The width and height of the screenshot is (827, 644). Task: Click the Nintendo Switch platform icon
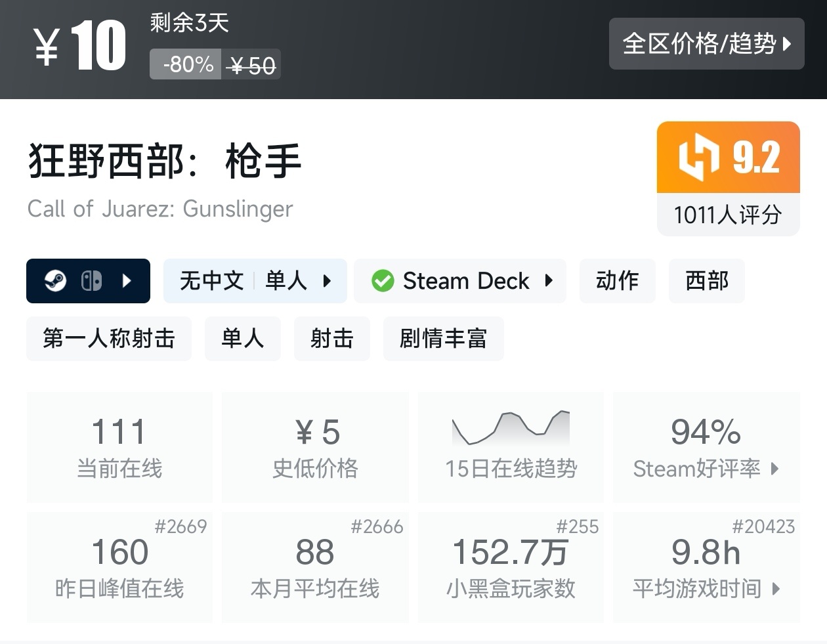(91, 281)
